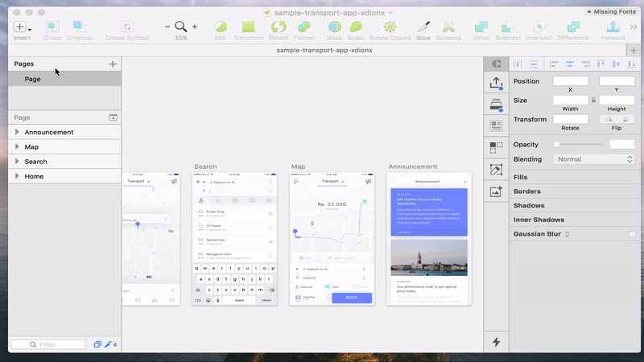
Task: Toggle the Gaussian Blur checkbox
Action: [630, 234]
